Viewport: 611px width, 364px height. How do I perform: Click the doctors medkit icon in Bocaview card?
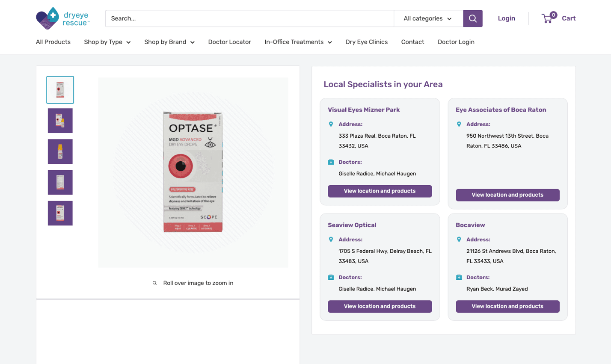click(x=459, y=278)
